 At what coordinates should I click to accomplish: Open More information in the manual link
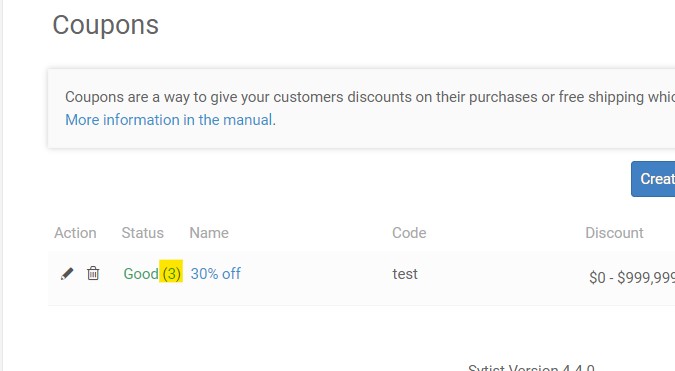coord(169,120)
